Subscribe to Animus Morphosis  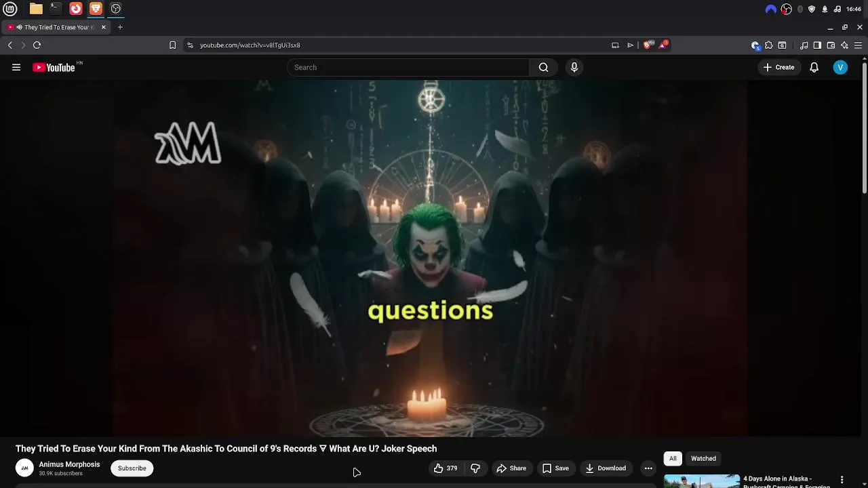pos(132,468)
